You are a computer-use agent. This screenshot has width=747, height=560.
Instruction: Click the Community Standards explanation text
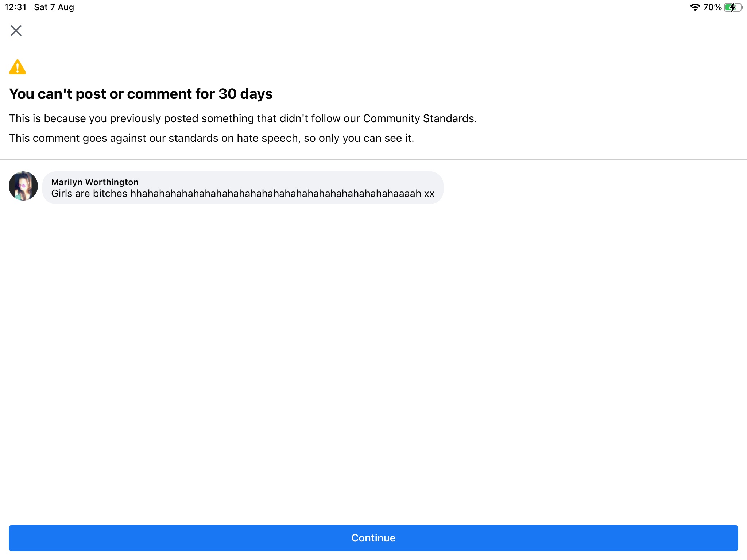coord(243,118)
